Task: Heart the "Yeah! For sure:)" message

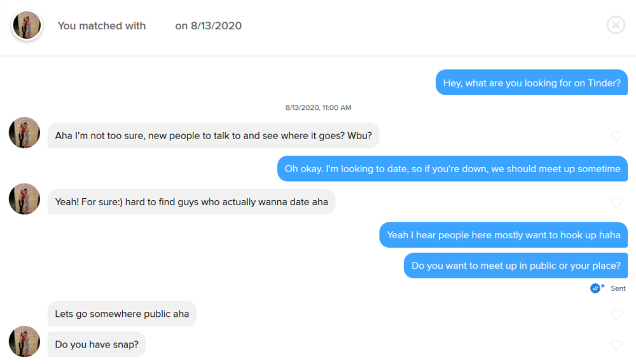Action: point(616,202)
